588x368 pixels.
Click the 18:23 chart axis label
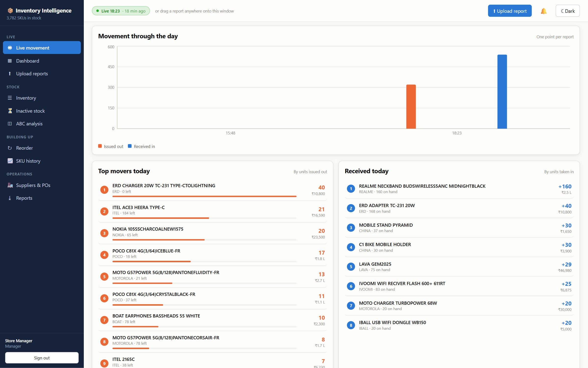click(457, 133)
